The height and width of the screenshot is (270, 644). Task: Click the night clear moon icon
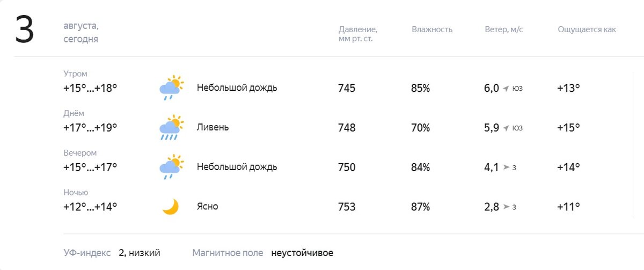[x=170, y=207]
